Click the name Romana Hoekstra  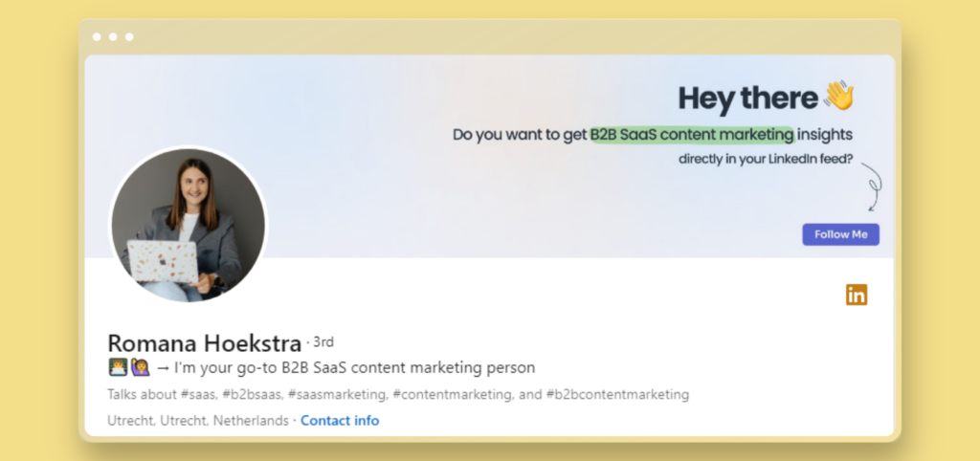coord(204,342)
